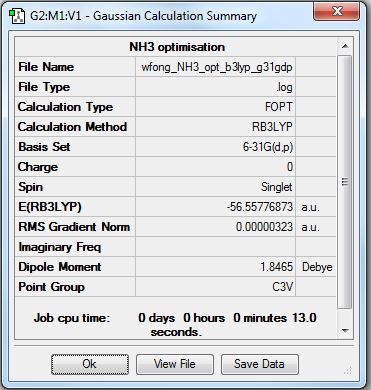Click the charge value '0'
The height and width of the screenshot is (390, 371).
tap(290, 167)
